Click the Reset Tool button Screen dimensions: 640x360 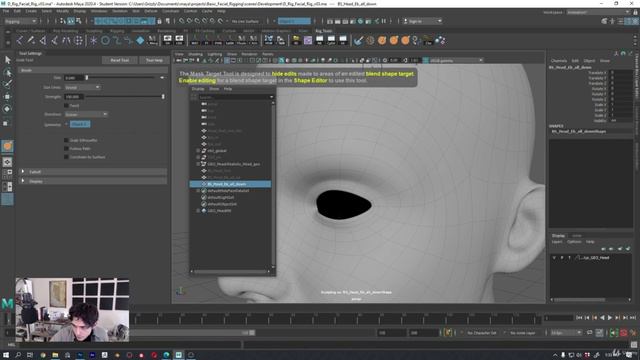click(120, 60)
